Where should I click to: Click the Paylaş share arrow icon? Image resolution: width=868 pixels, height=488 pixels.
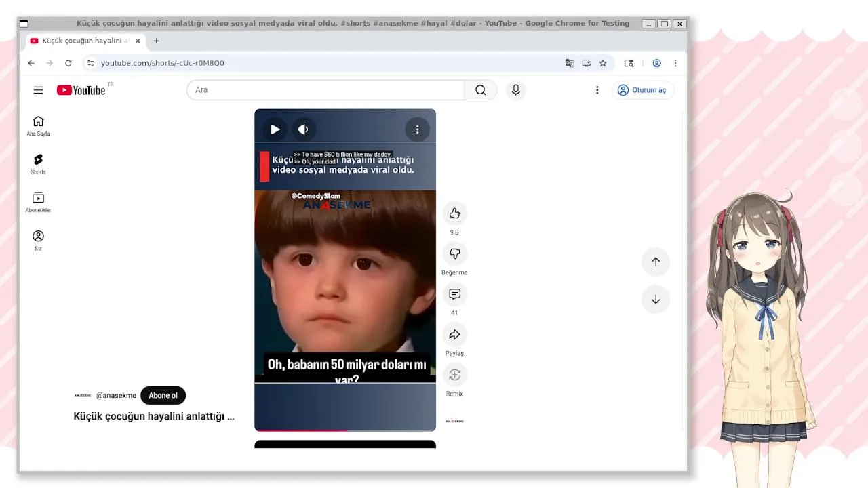pos(454,334)
